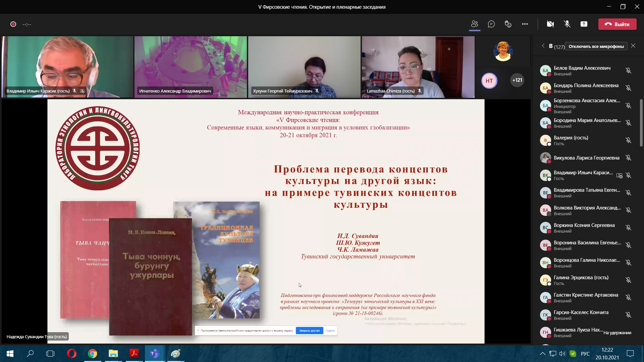
Task: Collapse participants list with the left chevron
Action: [x=543, y=46]
